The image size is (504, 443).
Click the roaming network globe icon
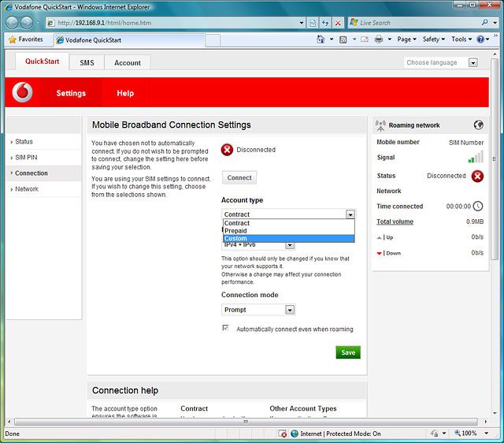click(x=478, y=125)
